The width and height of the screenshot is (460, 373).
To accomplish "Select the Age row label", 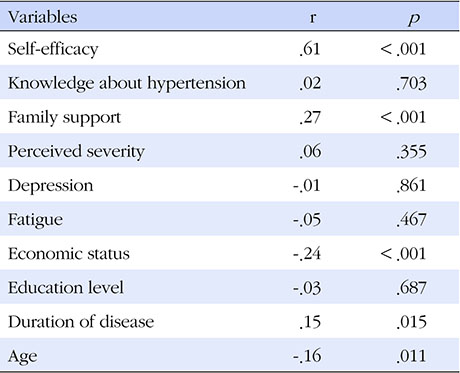I will (x=22, y=357).
